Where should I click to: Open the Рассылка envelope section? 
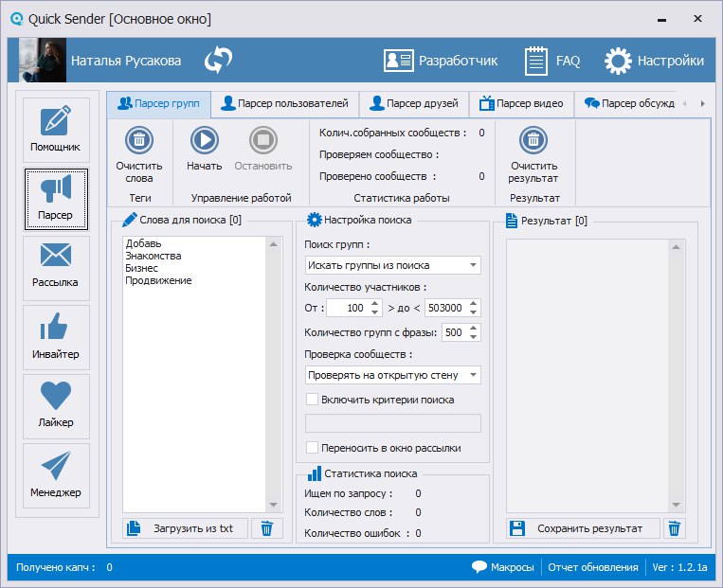pyautogui.click(x=56, y=268)
